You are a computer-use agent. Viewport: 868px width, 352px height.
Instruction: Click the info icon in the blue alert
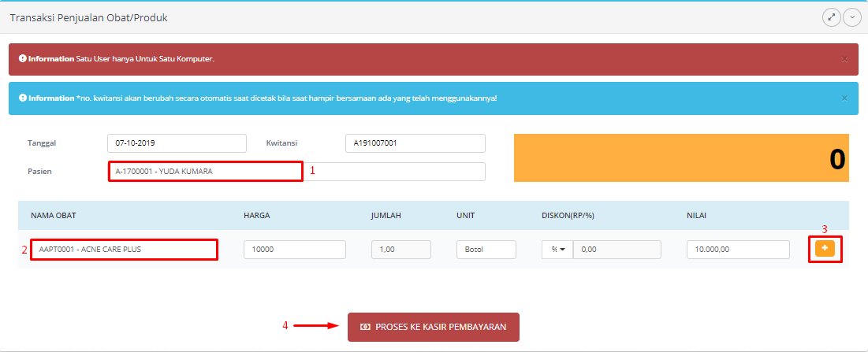pos(23,98)
